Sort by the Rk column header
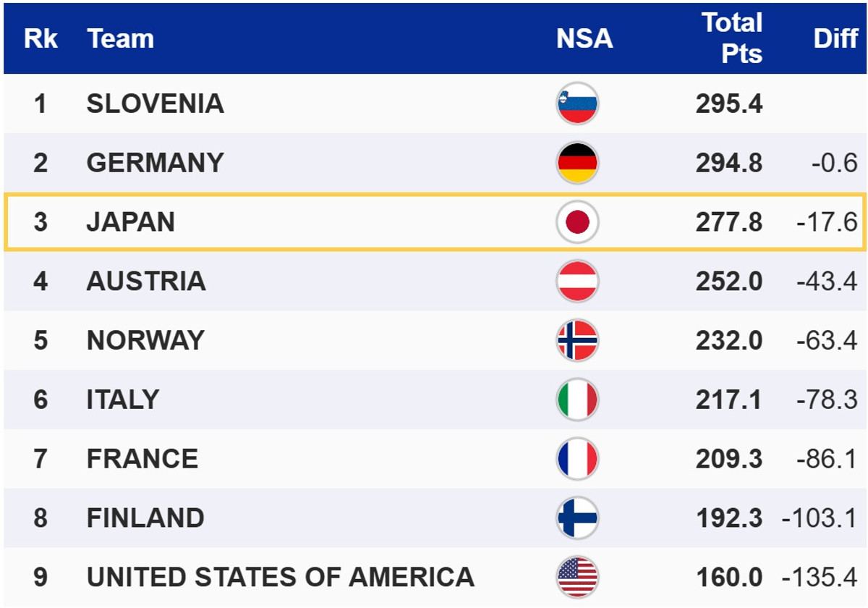Screen dimensions: 868x608 point(41,38)
